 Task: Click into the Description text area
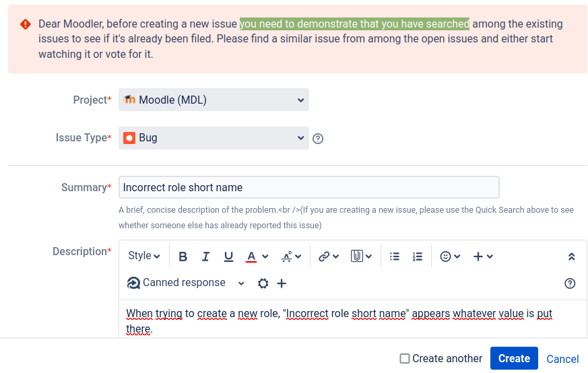(x=353, y=319)
